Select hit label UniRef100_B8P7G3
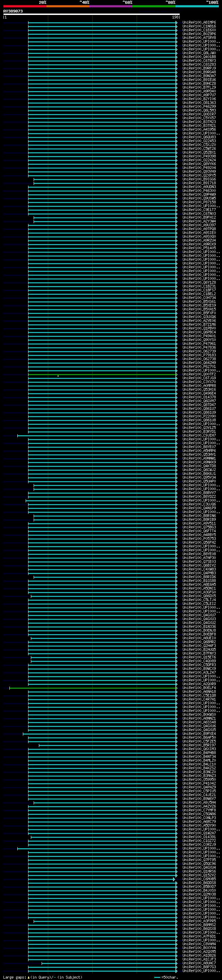Viewport: 222px width, 980px height. (x=199, y=967)
